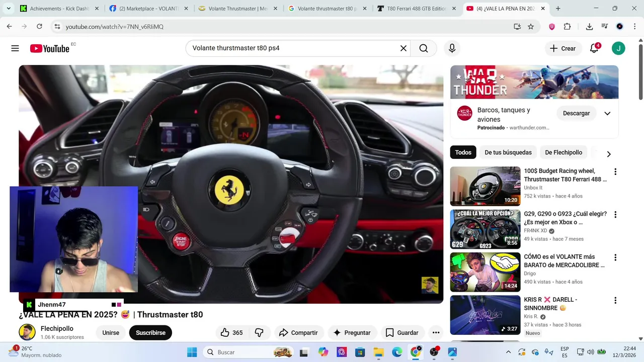Open the media controls icon in Chrome
This screenshot has width=644, height=362.
click(605, 27)
